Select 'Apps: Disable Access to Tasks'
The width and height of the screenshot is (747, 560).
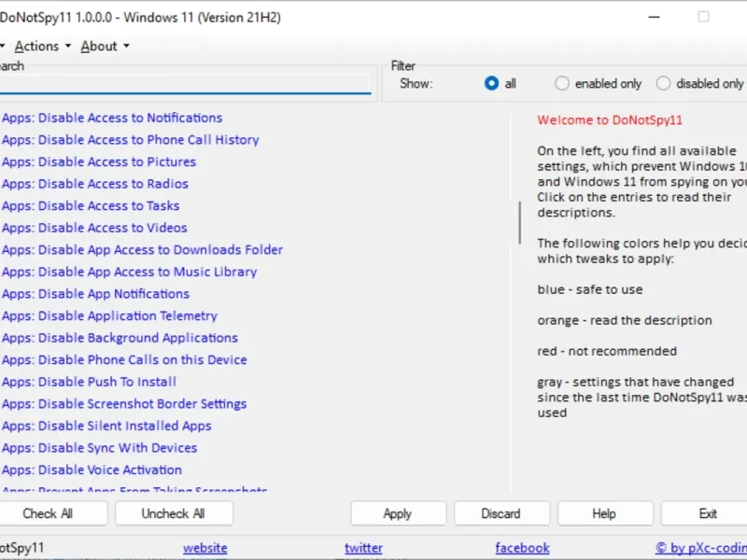click(x=91, y=205)
